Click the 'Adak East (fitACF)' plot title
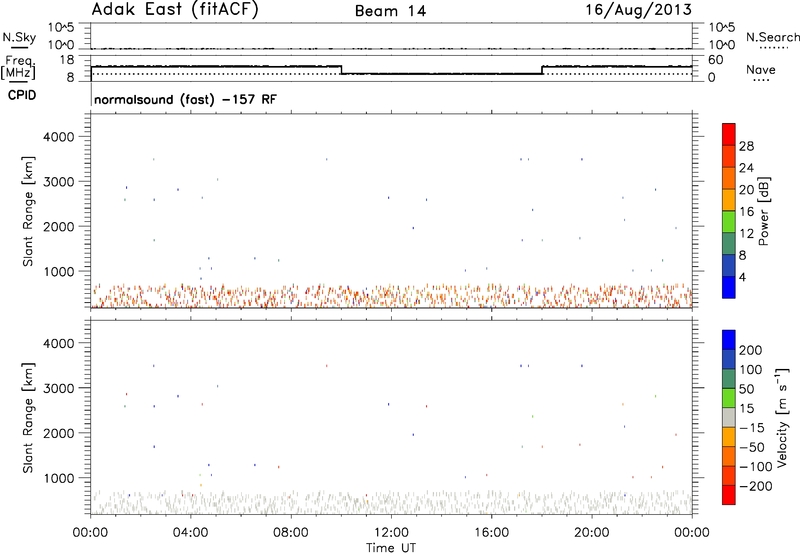 click(x=175, y=10)
